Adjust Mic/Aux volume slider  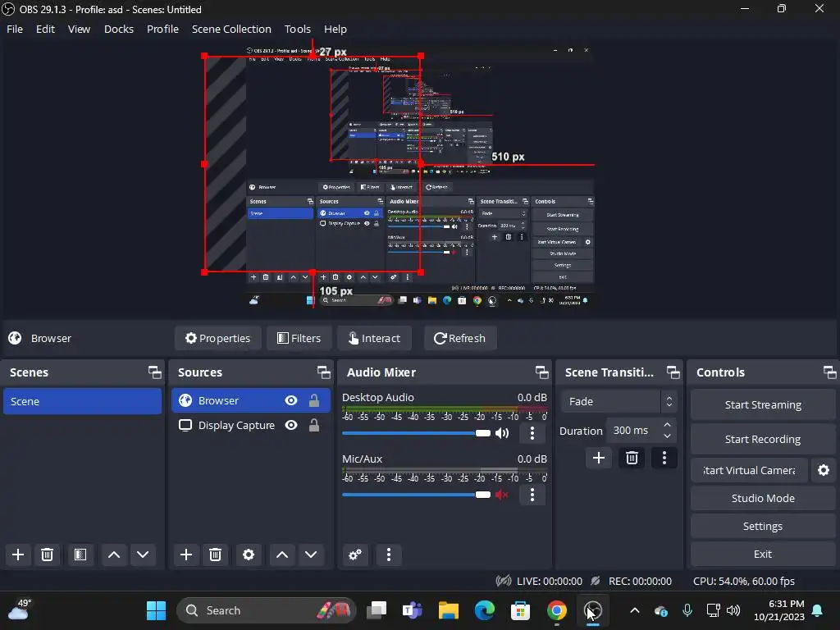pyautogui.click(x=416, y=495)
